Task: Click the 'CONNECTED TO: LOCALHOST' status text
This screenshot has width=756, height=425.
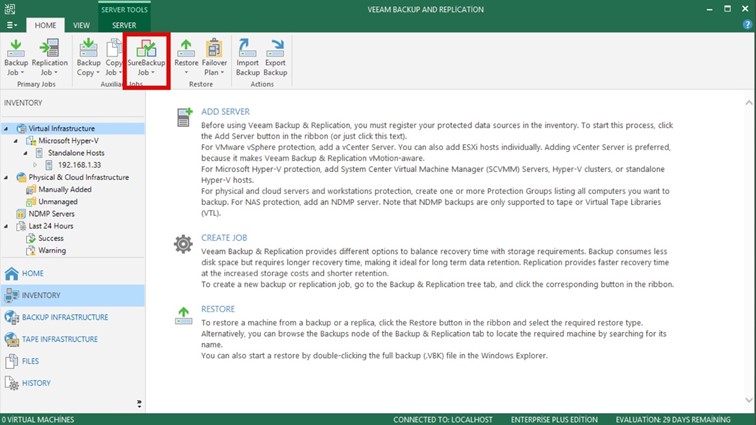Action: click(443, 420)
